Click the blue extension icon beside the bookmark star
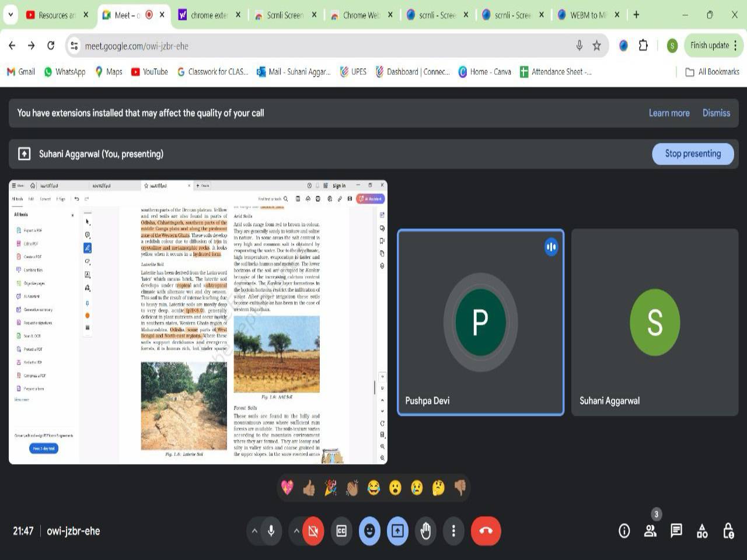747x560 pixels. coord(623,45)
